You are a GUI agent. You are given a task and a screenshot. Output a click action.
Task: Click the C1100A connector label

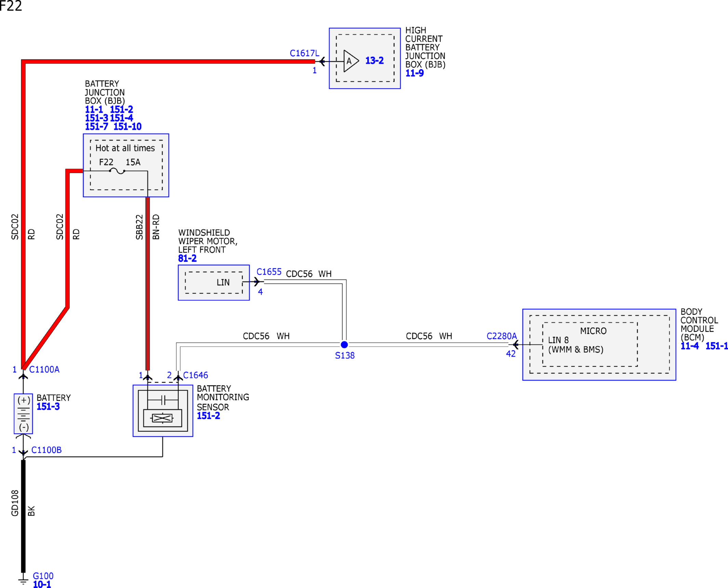point(44,369)
